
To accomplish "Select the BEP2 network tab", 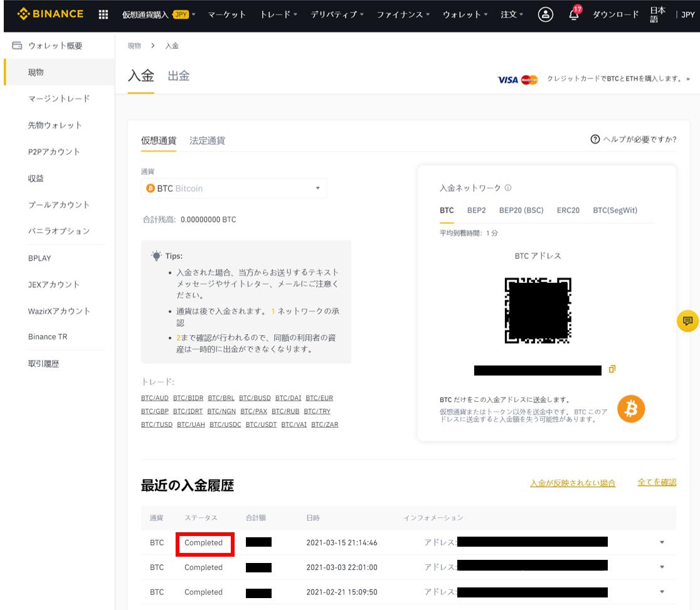I will point(476,210).
